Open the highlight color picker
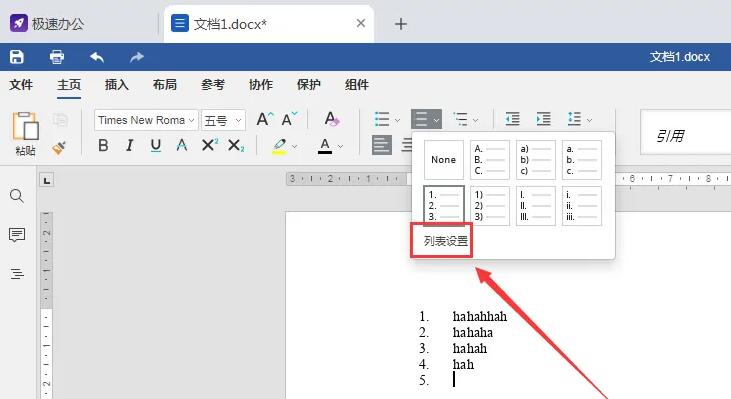 pyautogui.click(x=295, y=146)
